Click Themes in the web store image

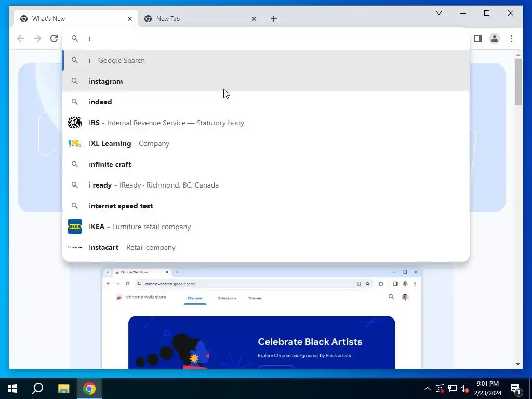pos(255,298)
